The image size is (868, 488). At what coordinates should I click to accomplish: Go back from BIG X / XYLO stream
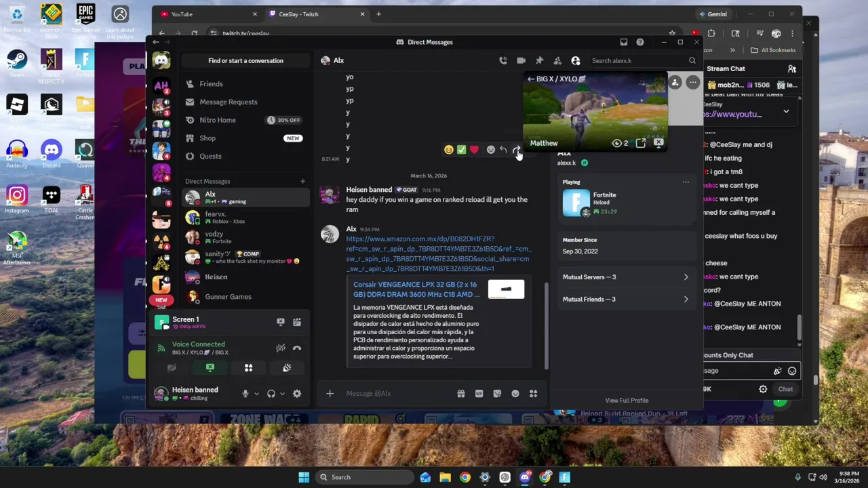pyautogui.click(x=531, y=79)
